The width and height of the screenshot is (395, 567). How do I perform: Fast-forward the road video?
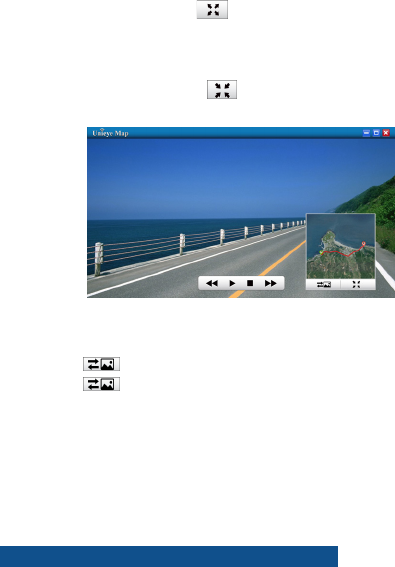[x=271, y=283]
